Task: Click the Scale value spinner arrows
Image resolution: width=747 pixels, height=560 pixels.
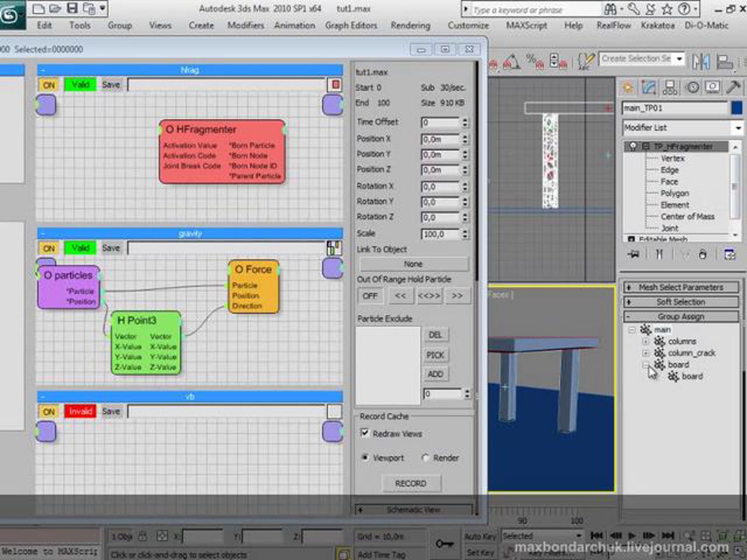Action: click(x=465, y=234)
